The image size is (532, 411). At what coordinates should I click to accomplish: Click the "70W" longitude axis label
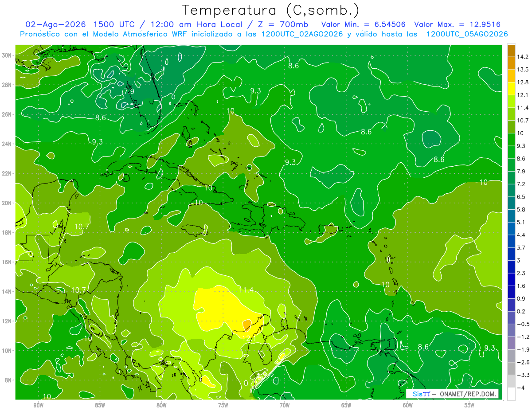pos(285,405)
